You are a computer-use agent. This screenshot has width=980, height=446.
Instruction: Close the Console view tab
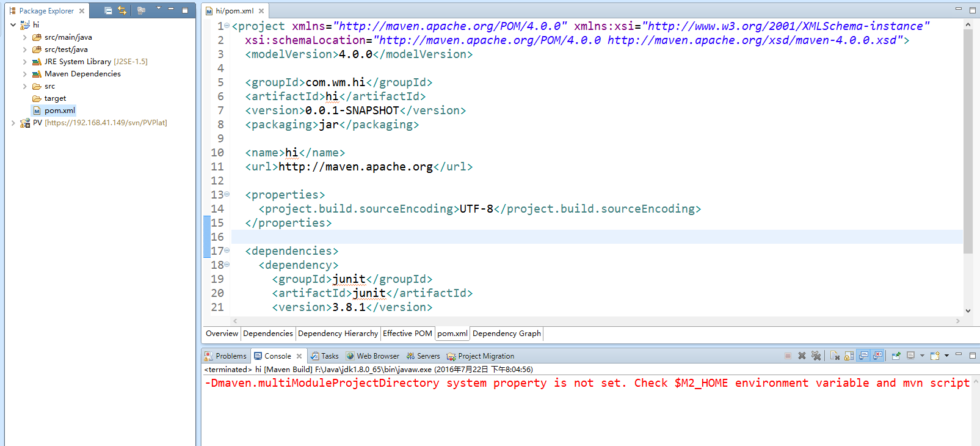click(x=299, y=356)
